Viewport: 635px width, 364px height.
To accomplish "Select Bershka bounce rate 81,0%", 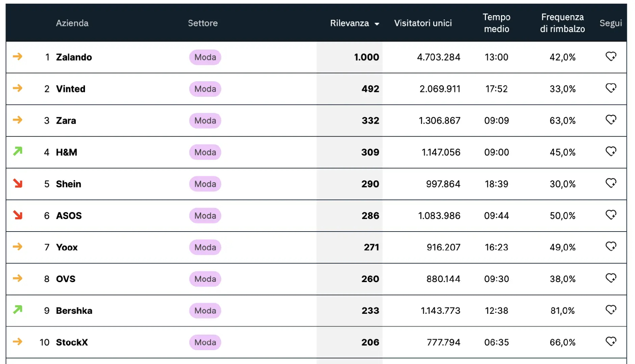I will tap(562, 310).
